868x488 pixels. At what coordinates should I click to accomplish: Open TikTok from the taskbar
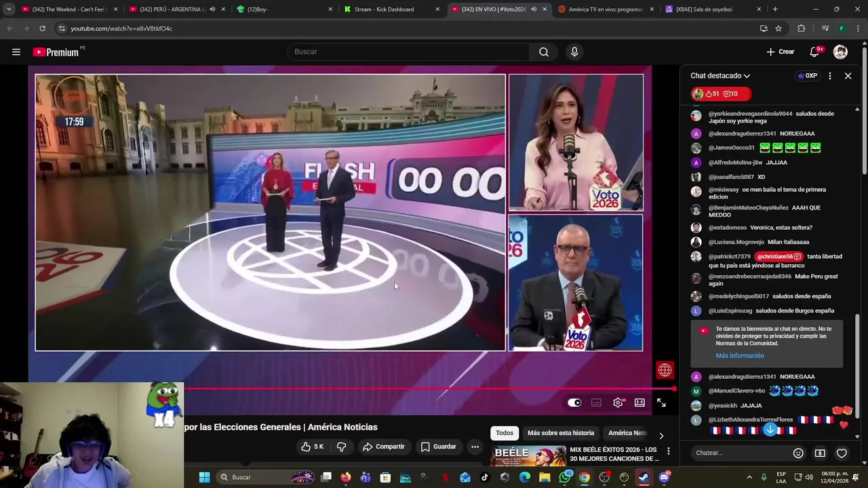coord(484,477)
